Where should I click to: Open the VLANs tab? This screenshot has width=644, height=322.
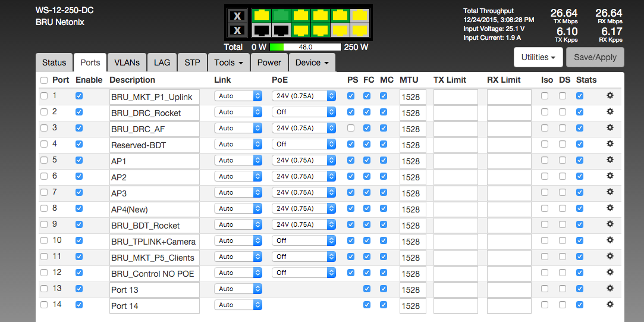(127, 62)
